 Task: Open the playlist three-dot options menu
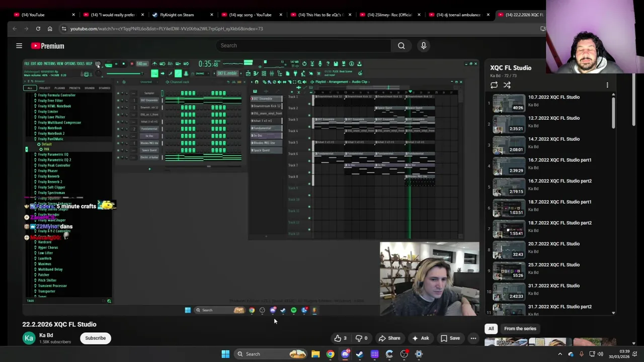[x=607, y=85]
